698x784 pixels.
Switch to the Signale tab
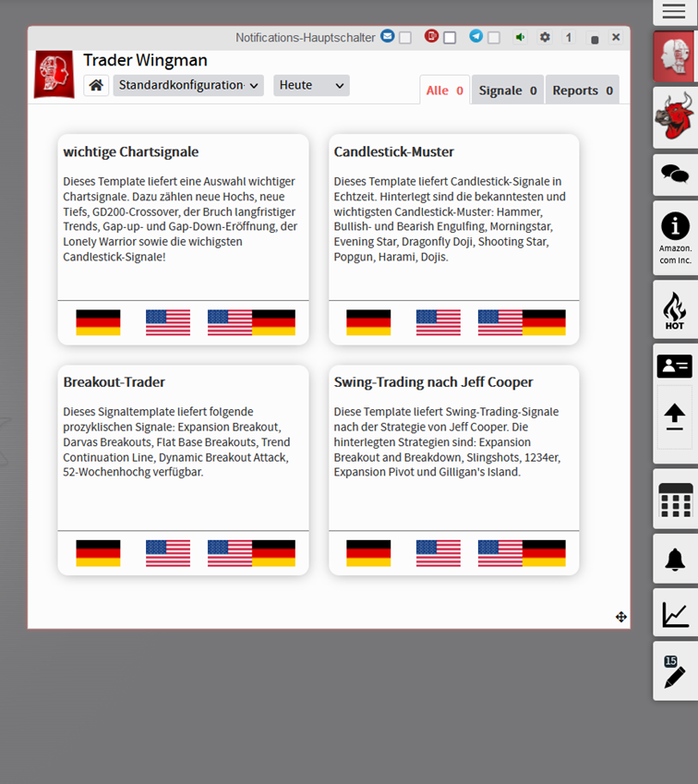pos(507,90)
